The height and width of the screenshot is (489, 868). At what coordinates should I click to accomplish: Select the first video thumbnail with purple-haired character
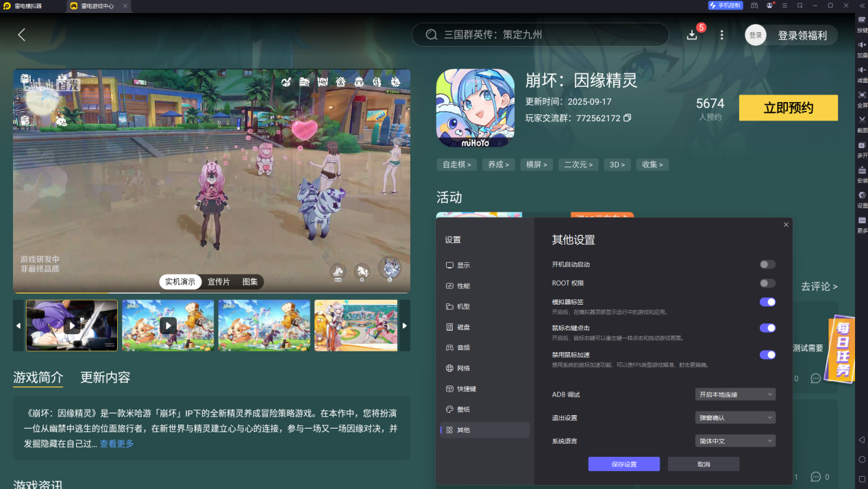coord(72,325)
